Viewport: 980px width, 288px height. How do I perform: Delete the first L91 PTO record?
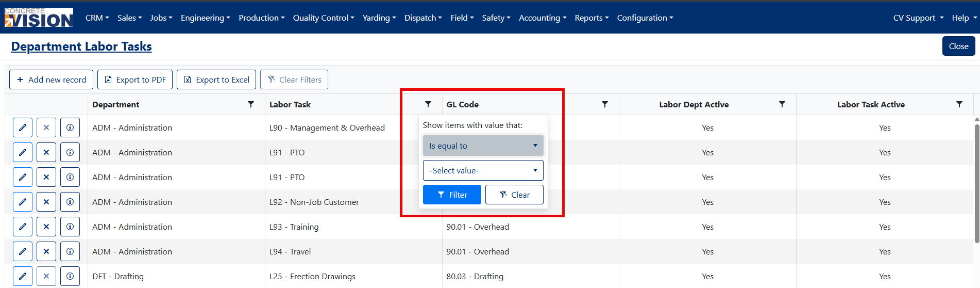pyautogui.click(x=46, y=152)
